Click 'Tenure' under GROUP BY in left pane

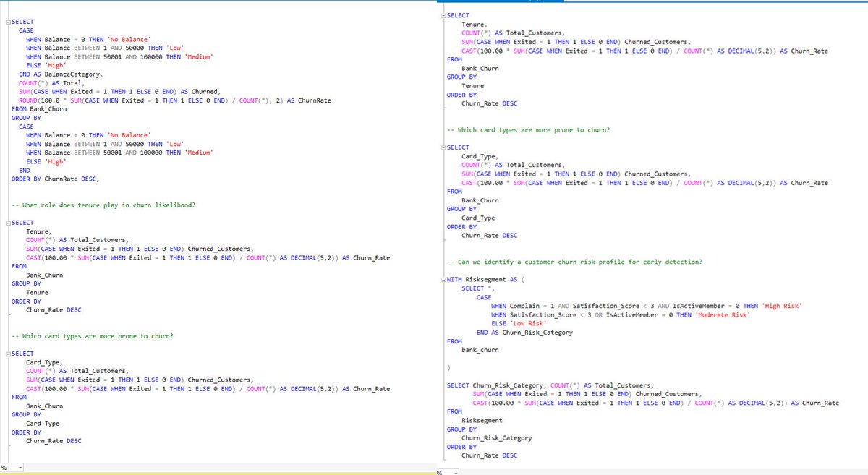[x=38, y=293]
